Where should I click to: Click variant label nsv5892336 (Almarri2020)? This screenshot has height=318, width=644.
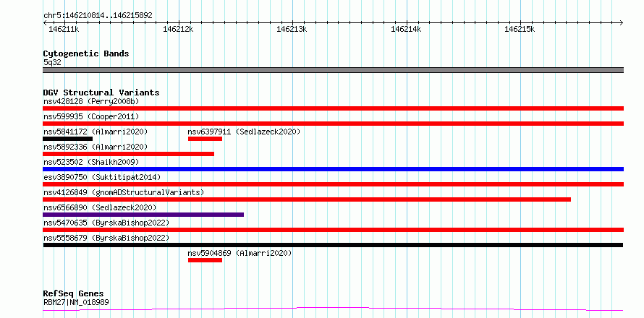click(x=96, y=147)
